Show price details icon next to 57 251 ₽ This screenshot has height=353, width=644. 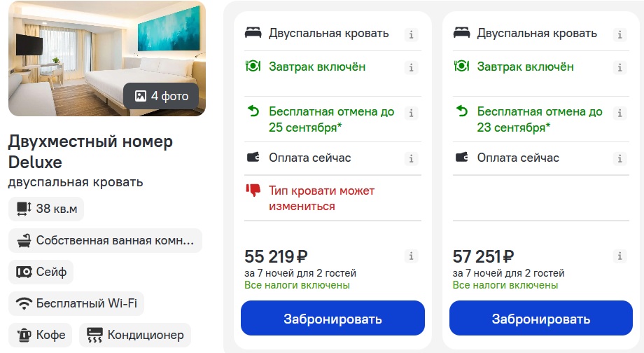pos(619,256)
